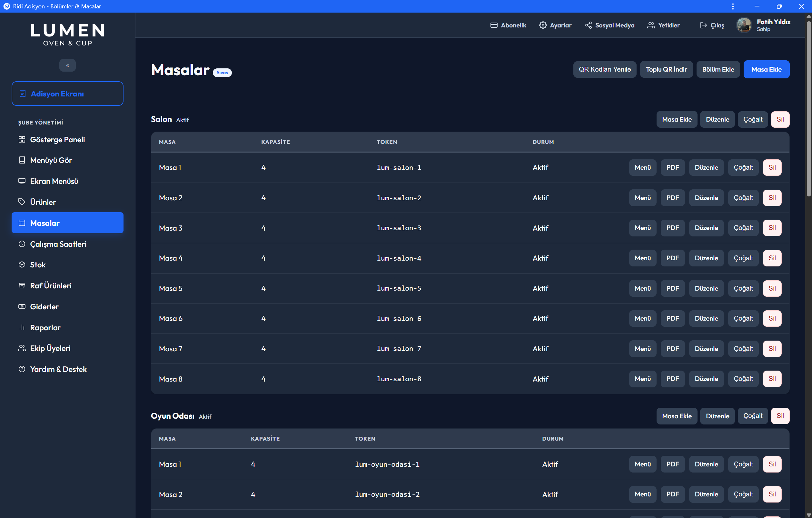Image resolution: width=812 pixels, height=518 pixels.
Task: Click the Stok box icon
Action: click(x=22, y=265)
